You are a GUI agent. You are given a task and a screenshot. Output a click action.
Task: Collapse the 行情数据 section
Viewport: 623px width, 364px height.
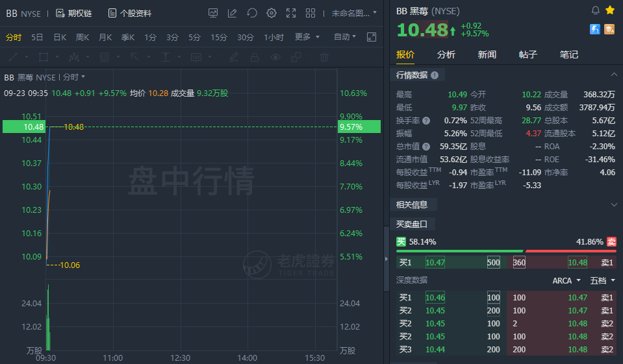click(x=614, y=75)
